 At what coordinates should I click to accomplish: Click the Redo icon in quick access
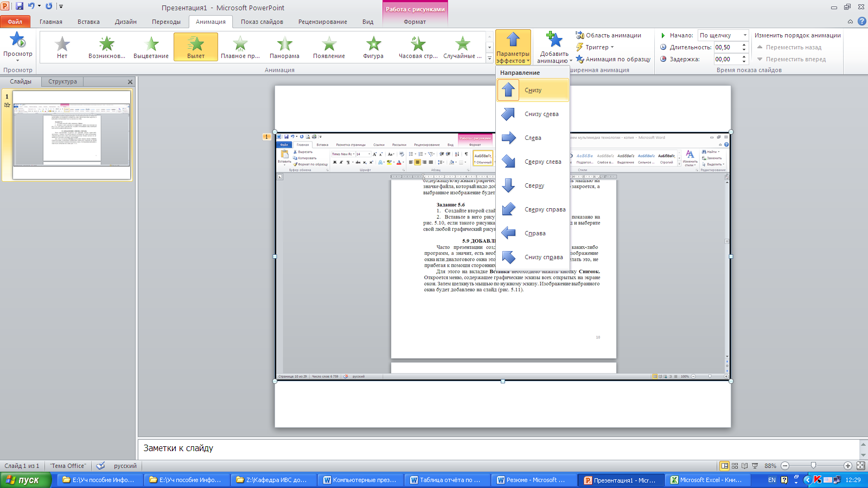click(49, 7)
